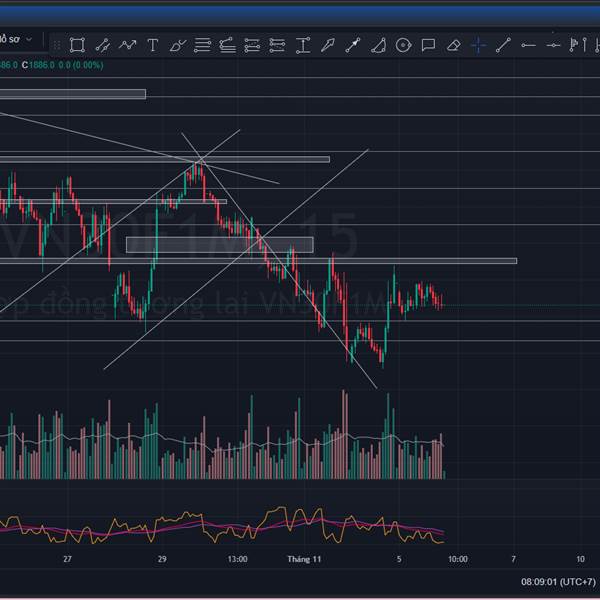Select the eraser tool
600x600 pixels.
453,45
